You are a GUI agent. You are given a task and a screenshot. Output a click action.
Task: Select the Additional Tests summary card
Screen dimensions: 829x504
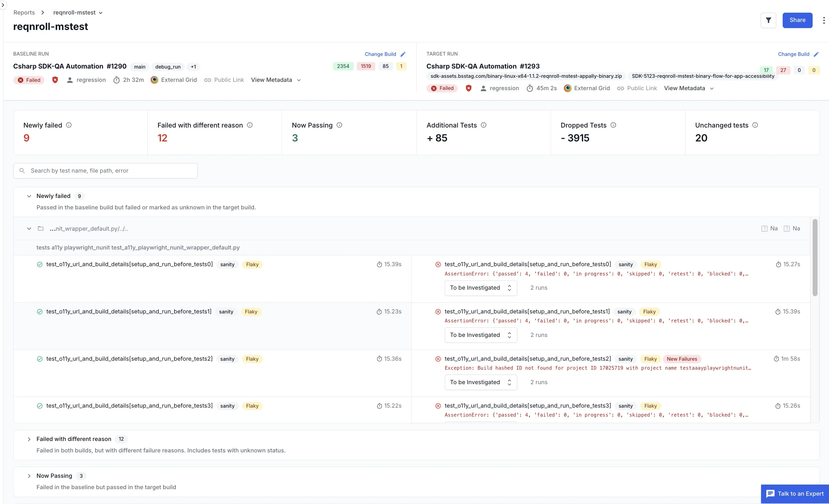[483, 132]
